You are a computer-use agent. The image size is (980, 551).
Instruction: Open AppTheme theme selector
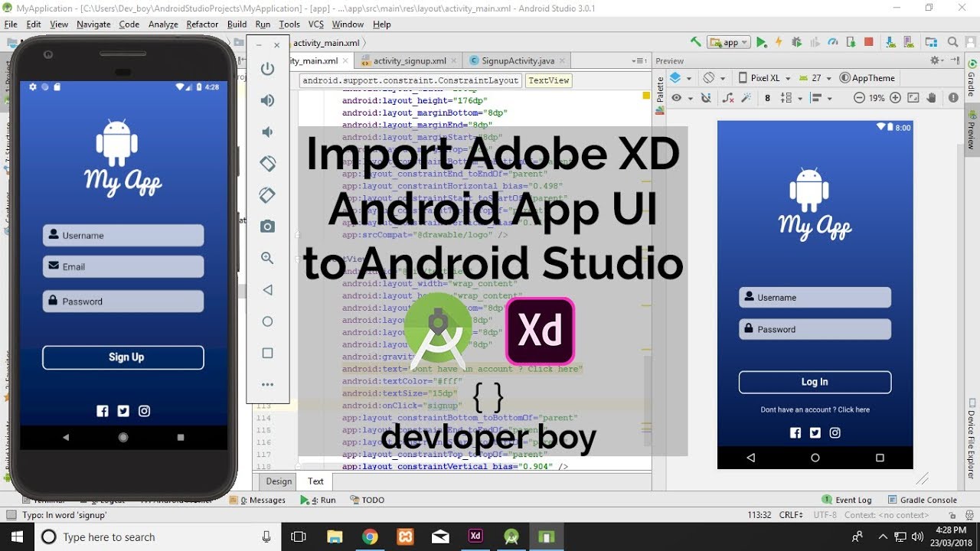click(867, 78)
